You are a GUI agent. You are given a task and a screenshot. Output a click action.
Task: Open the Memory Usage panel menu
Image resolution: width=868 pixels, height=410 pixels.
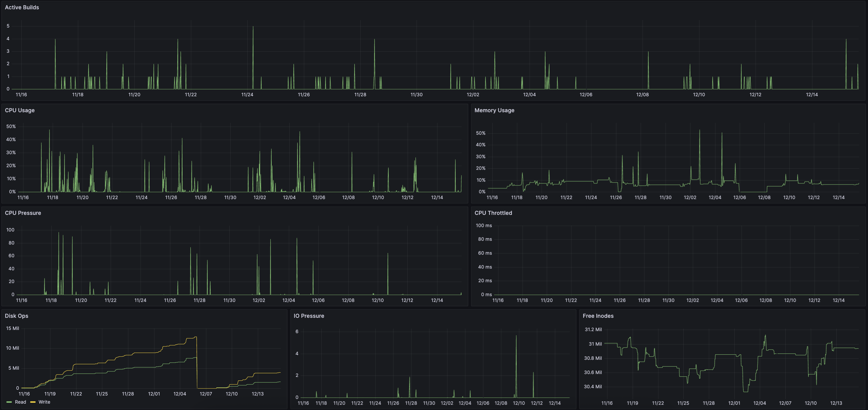click(494, 110)
